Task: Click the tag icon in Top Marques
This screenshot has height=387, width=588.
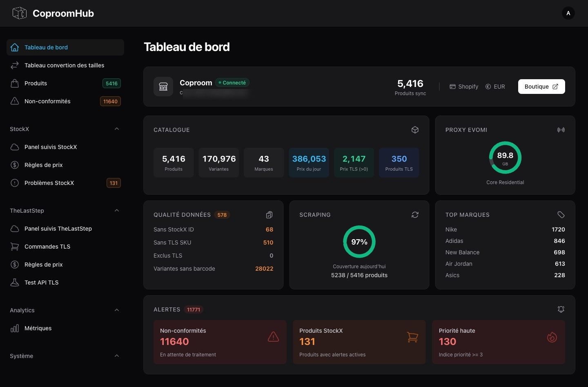Action: tap(561, 215)
